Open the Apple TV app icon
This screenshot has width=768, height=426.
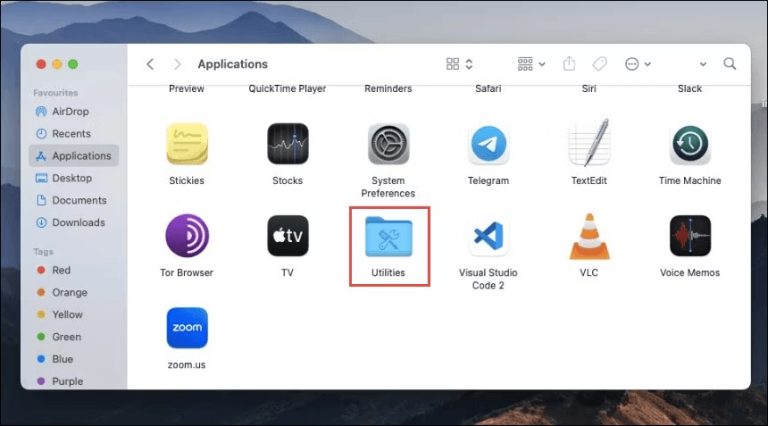point(288,236)
